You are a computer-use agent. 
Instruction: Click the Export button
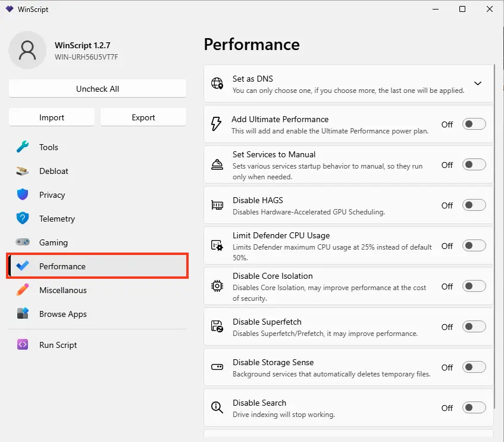tap(143, 117)
